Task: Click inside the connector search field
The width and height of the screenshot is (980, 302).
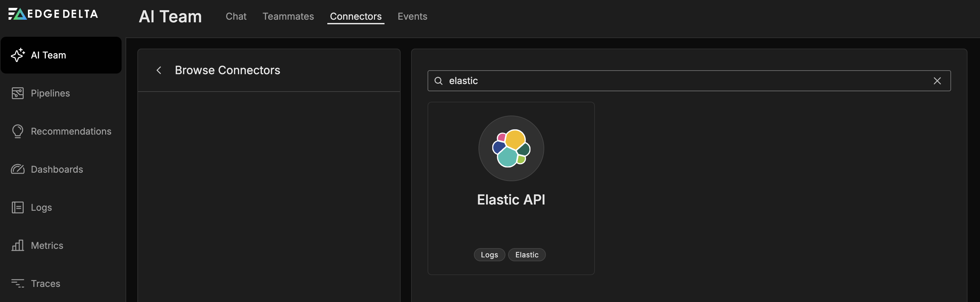Action: (647, 80)
